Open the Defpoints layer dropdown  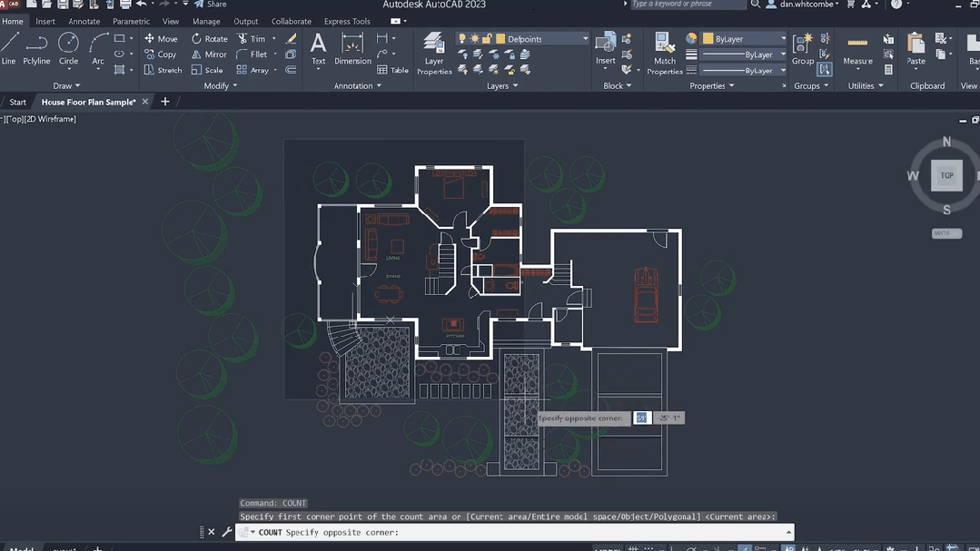pos(585,39)
